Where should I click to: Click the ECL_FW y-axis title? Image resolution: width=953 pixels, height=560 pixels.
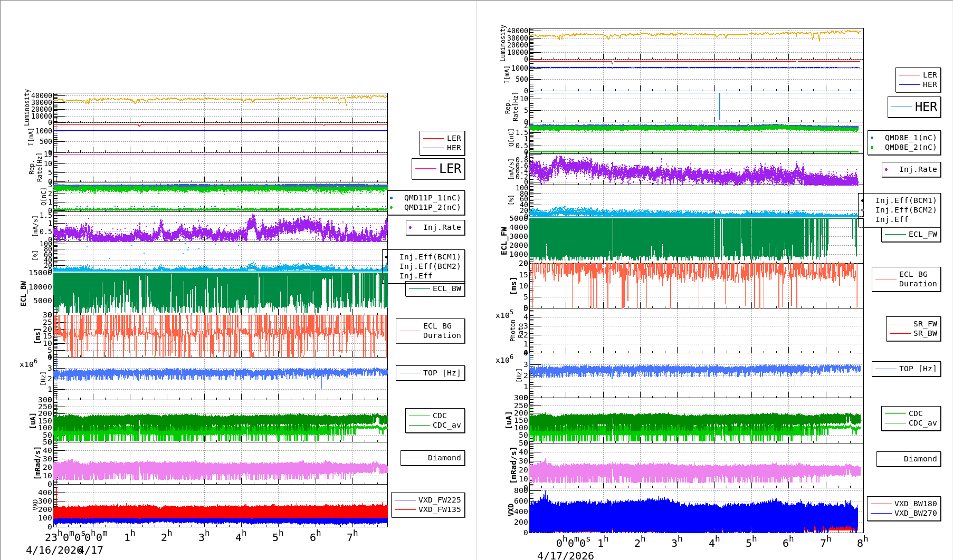pyautogui.click(x=504, y=240)
